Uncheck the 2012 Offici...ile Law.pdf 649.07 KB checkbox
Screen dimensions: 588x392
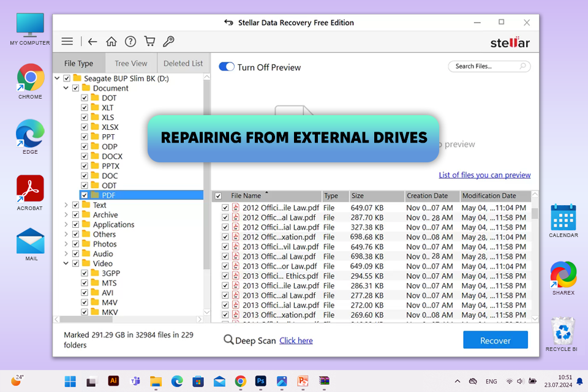tap(225, 208)
